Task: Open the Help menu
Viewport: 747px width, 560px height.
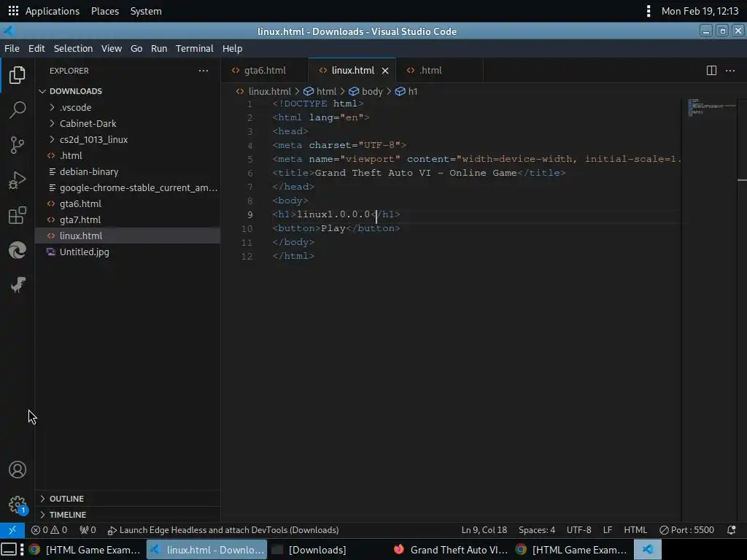Action: pos(233,49)
